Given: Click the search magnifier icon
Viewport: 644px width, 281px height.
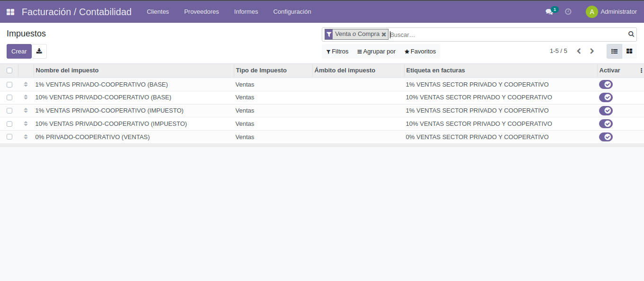Looking at the screenshot, I should (631, 34).
